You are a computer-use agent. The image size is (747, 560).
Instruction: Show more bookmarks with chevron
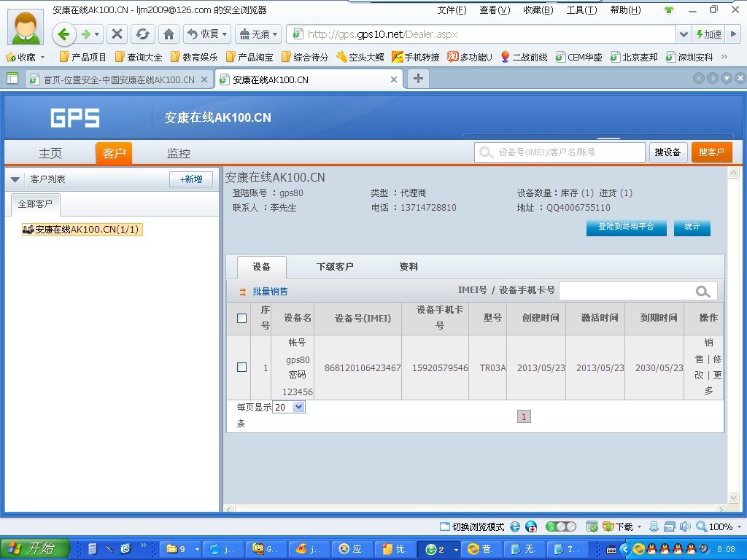[x=724, y=57]
